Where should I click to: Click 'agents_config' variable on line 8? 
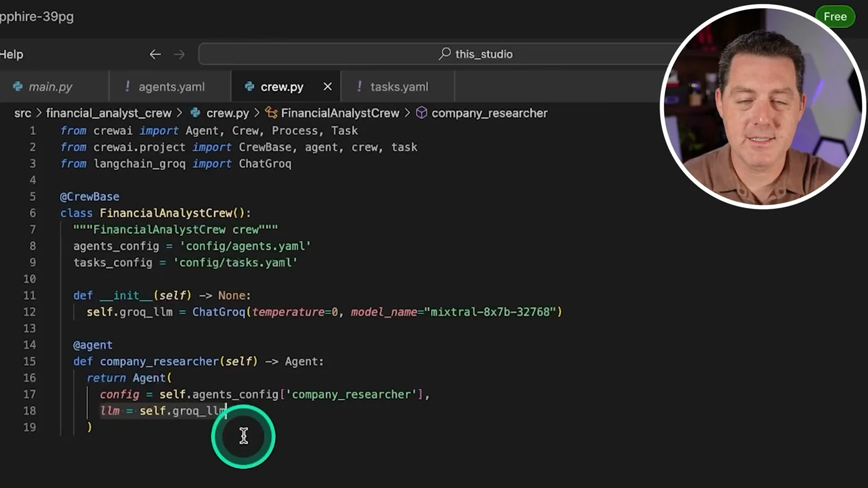[116, 246]
